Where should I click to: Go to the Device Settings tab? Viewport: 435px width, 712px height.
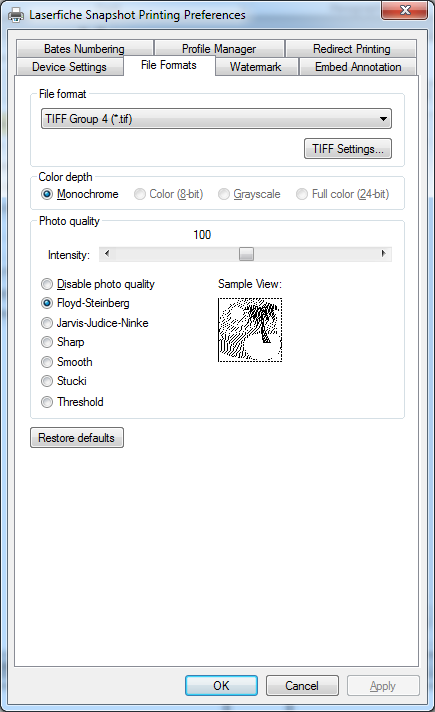[x=69, y=67]
